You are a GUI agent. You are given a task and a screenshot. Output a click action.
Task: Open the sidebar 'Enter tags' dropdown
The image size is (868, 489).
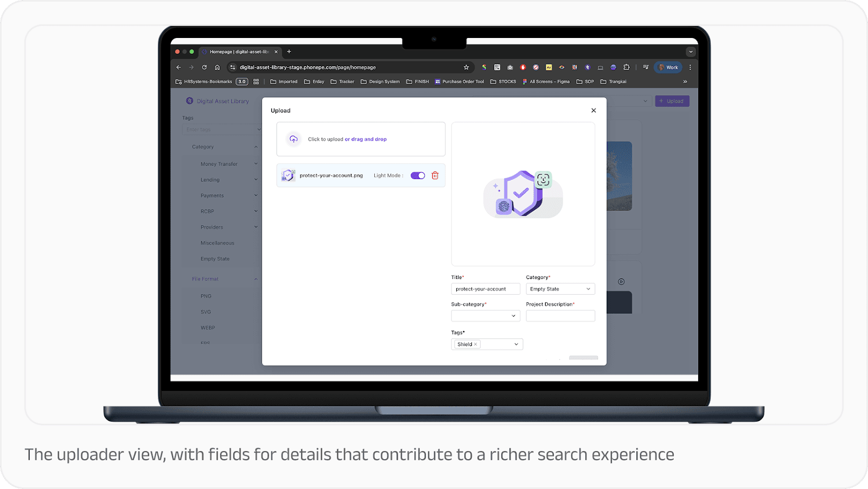coord(222,129)
